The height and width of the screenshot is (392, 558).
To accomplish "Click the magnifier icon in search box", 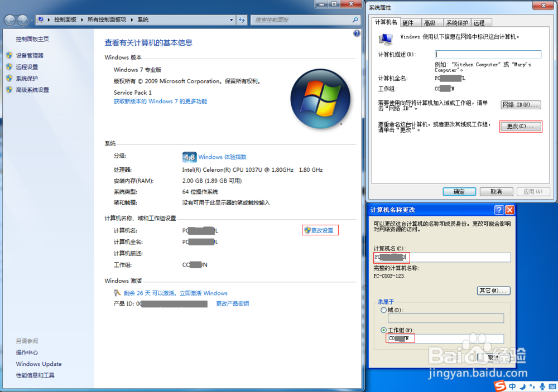I will (355, 20).
